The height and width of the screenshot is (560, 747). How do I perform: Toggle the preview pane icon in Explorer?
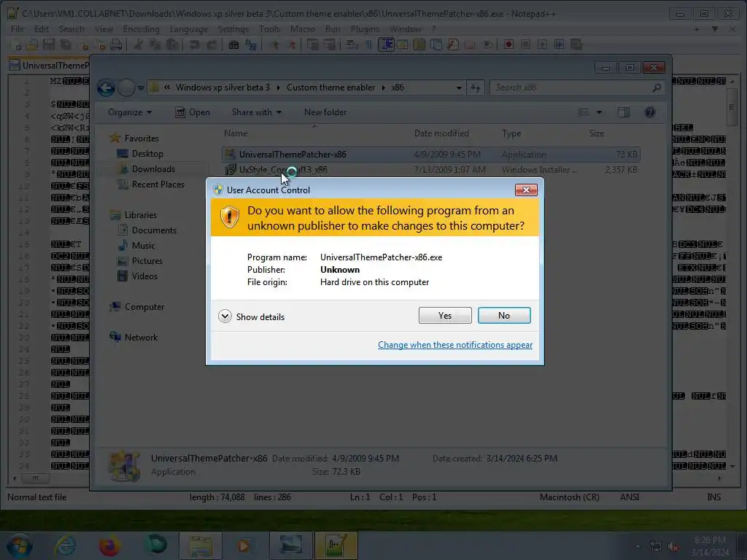point(623,112)
